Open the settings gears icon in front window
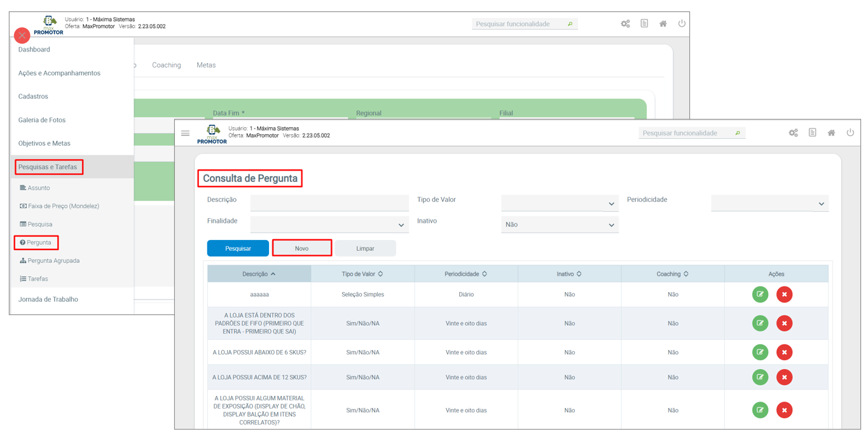Screen dimensions: 868x441 793,133
